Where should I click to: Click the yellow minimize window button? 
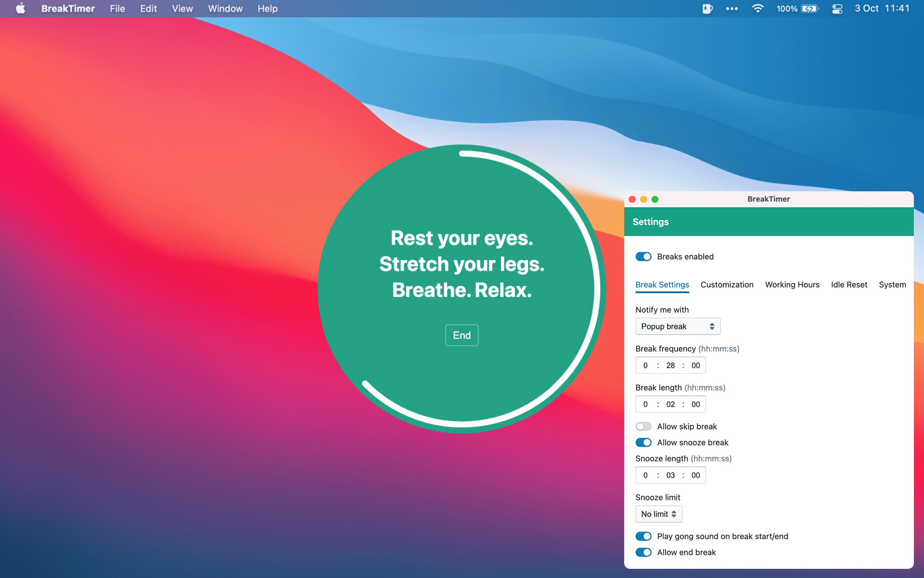(643, 199)
